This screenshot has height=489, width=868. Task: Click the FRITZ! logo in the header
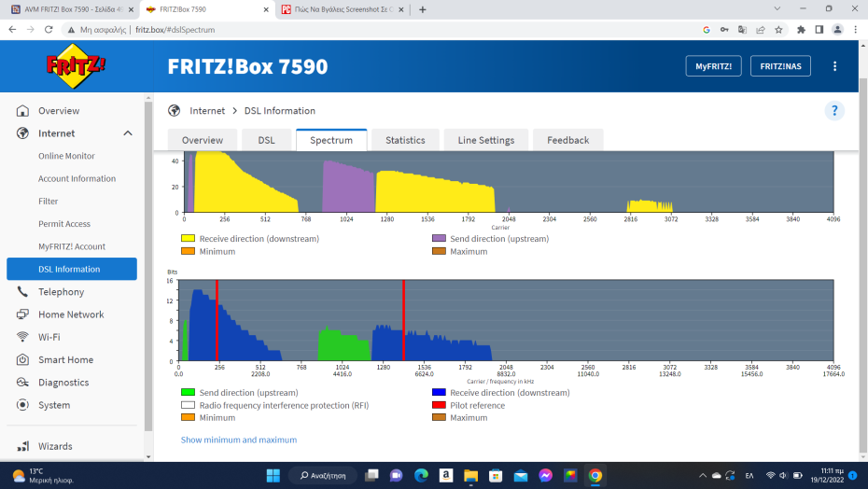[76, 66]
